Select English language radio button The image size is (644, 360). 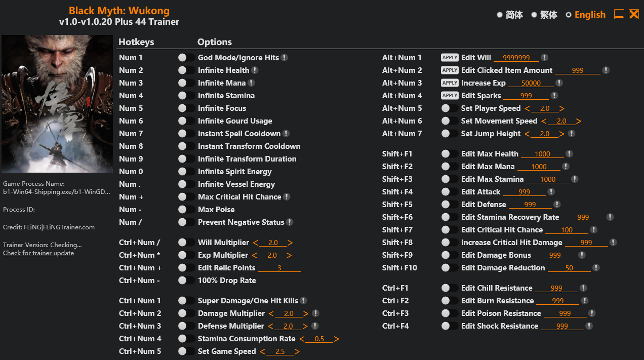(569, 15)
